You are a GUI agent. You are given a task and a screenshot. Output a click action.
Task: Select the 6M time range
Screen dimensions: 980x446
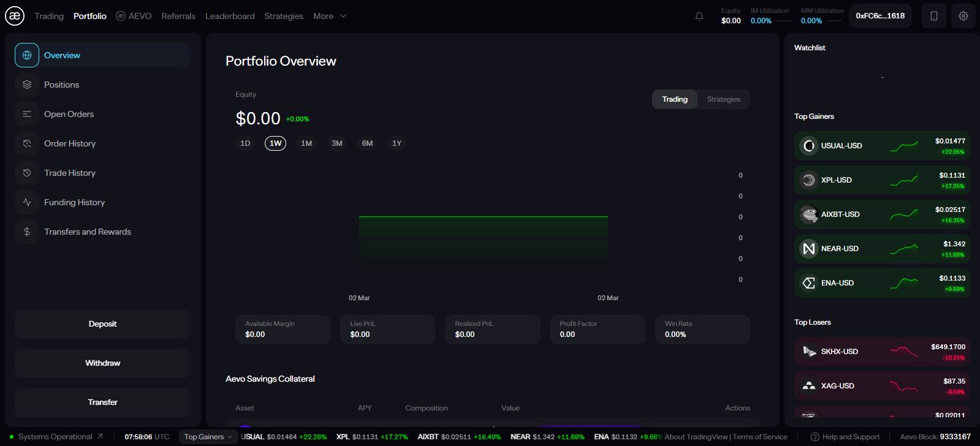[x=367, y=143]
